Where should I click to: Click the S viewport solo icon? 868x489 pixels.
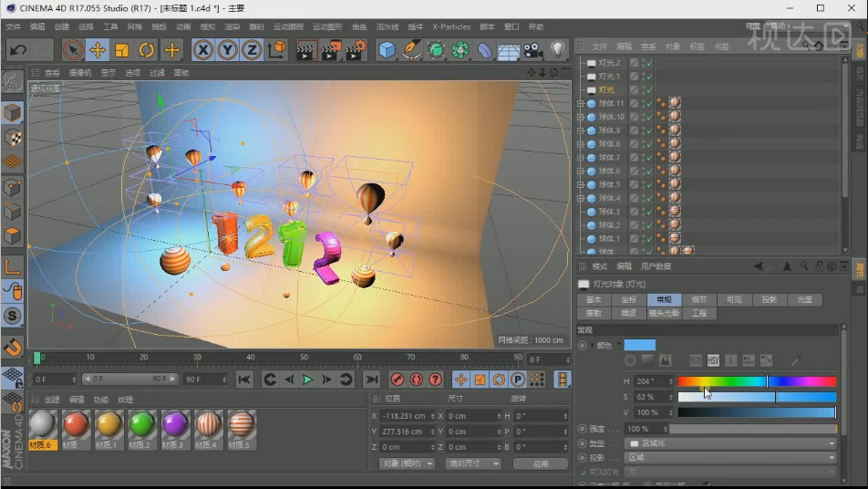click(12, 317)
